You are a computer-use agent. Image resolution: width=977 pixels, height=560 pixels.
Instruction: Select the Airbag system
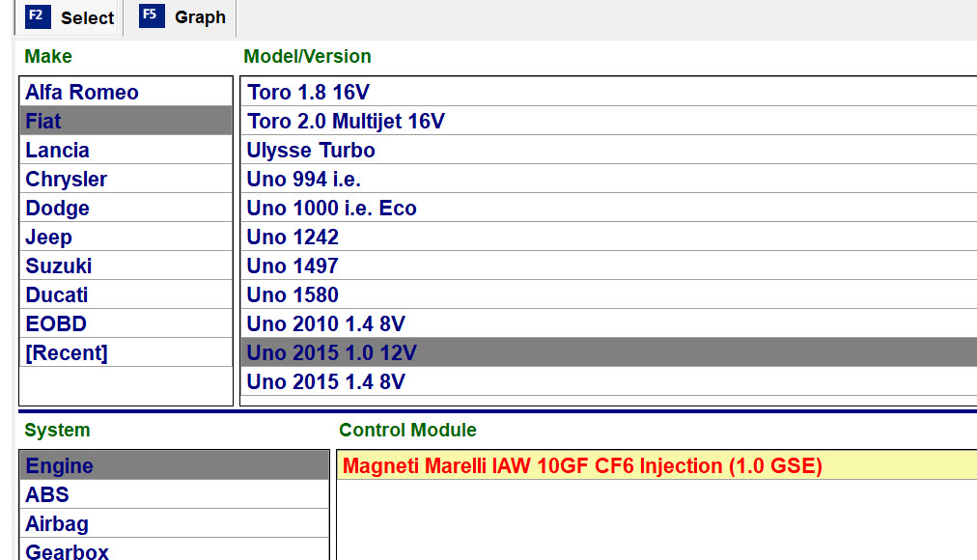click(x=175, y=523)
